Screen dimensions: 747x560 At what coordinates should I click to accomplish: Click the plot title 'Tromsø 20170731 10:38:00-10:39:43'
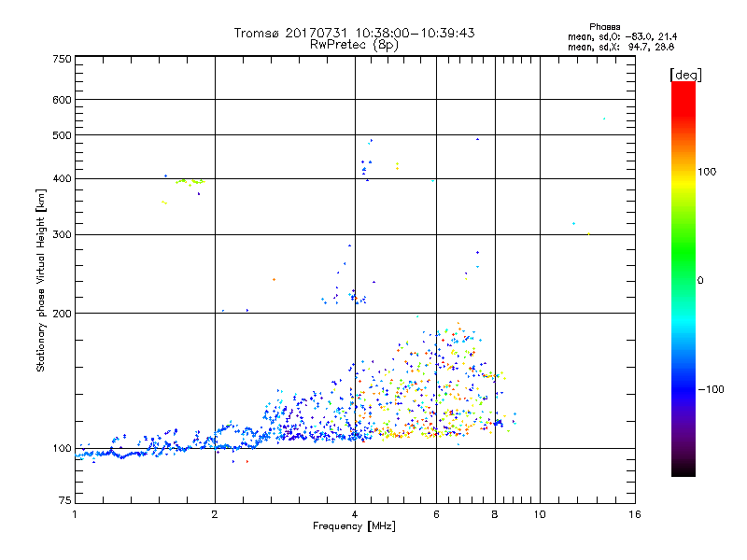pyautogui.click(x=354, y=33)
